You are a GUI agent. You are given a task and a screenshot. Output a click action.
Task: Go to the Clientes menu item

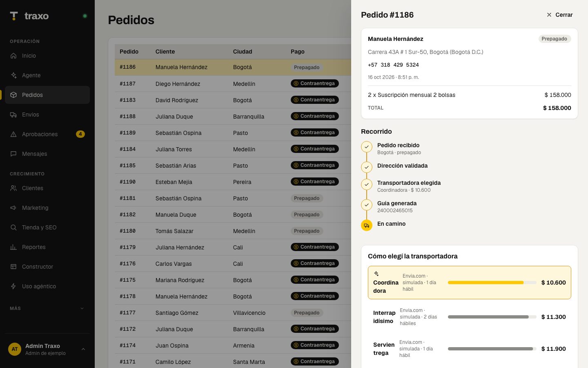[x=47, y=188]
